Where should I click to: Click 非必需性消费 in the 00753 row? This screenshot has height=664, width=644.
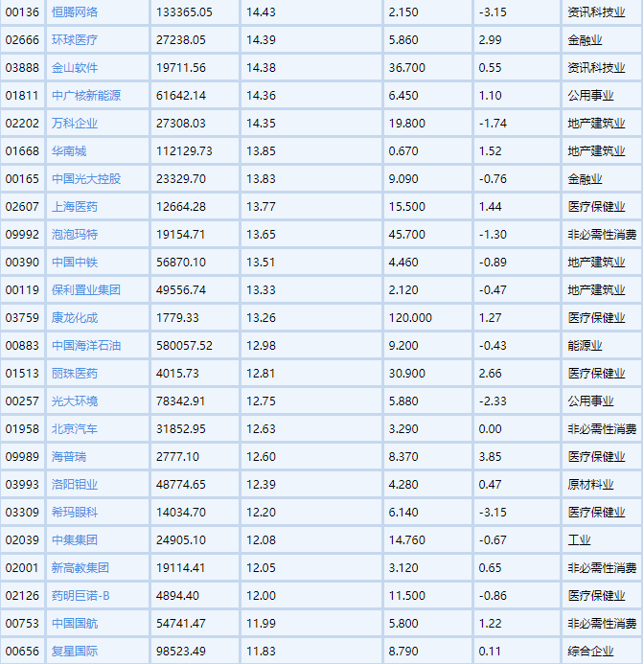click(x=602, y=624)
